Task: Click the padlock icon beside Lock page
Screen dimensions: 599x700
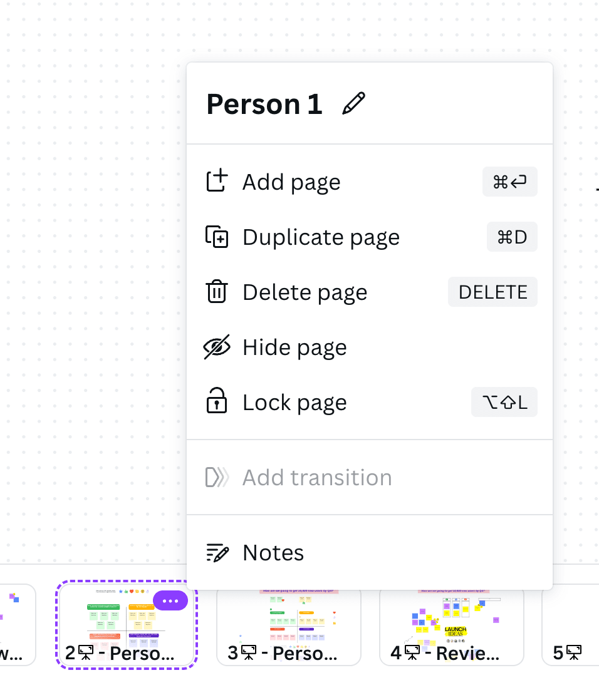Action: point(217,402)
